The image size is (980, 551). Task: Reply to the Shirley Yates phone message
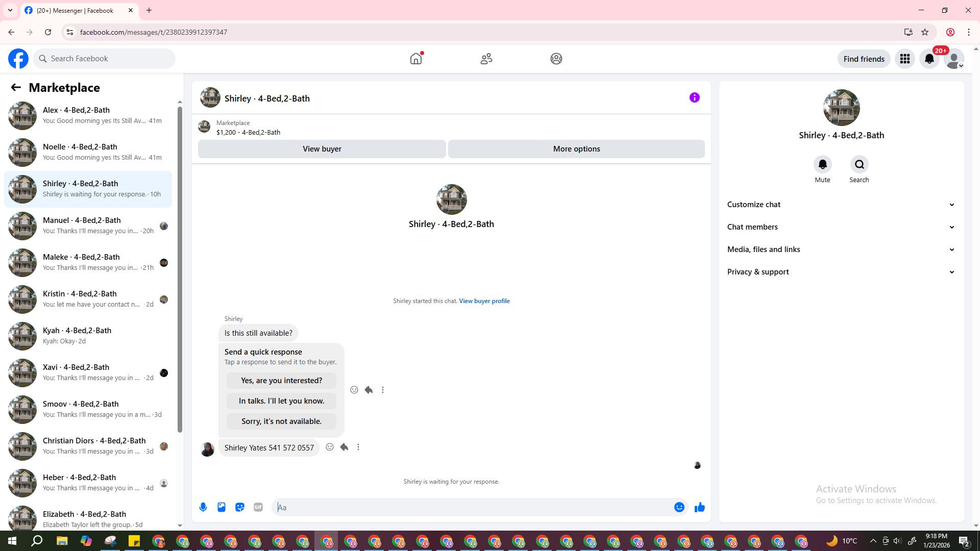pos(344,447)
